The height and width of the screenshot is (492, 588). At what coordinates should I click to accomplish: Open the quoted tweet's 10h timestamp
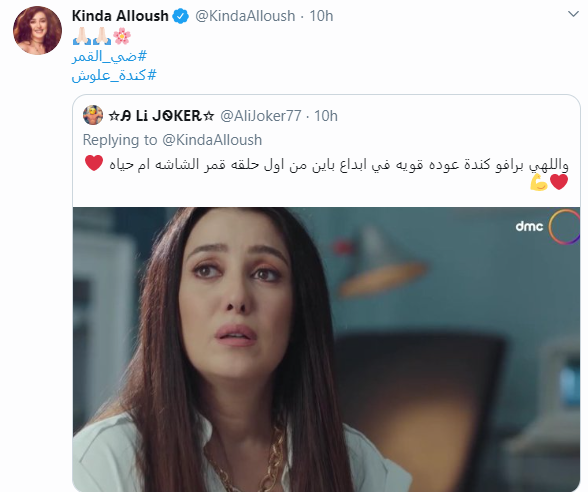[326, 116]
